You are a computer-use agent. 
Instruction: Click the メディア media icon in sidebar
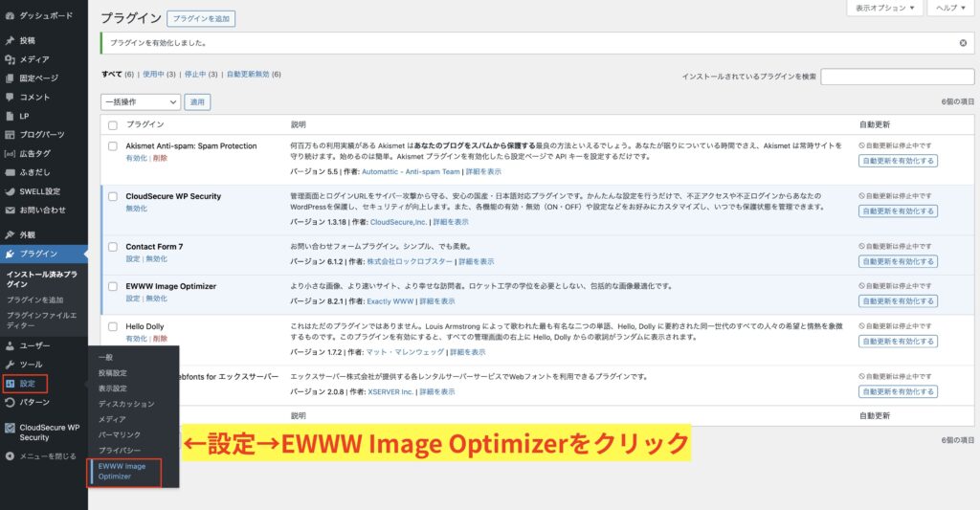(10, 59)
